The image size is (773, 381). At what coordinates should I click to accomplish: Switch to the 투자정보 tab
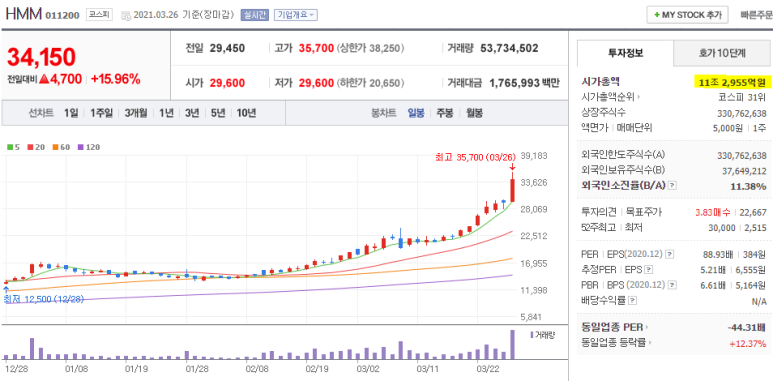click(x=626, y=53)
